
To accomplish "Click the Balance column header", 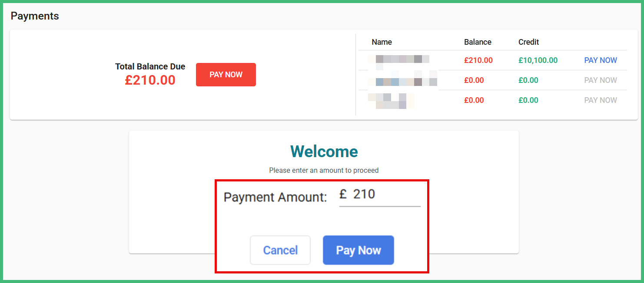I will tap(478, 42).
